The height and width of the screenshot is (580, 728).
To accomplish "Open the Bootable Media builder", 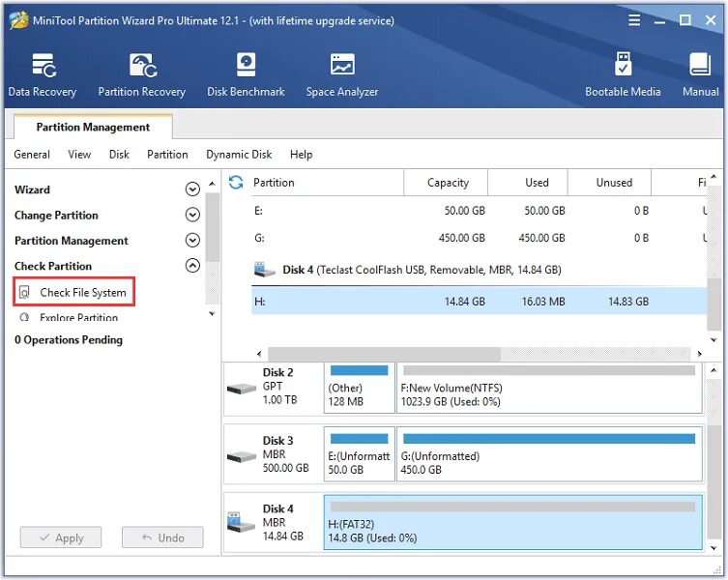I will (623, 74).
